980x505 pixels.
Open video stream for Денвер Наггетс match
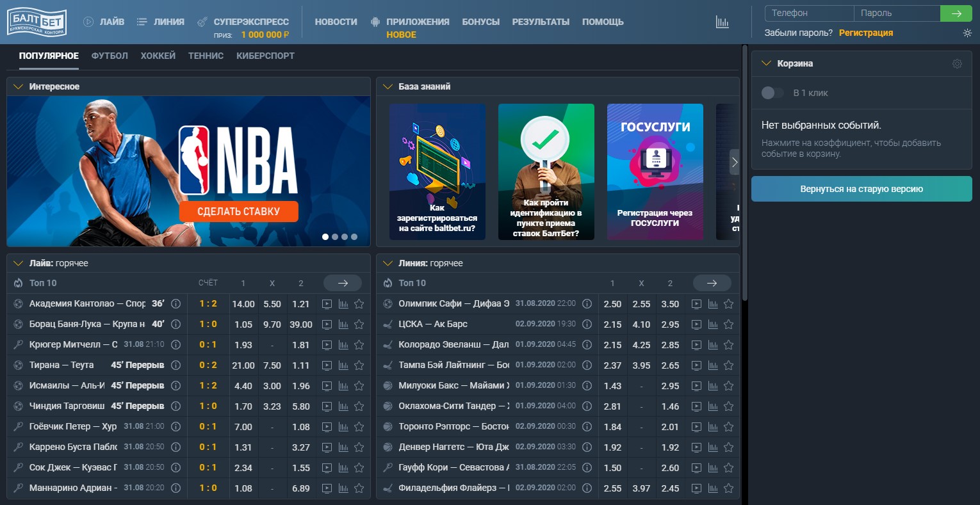pos(696,447)
